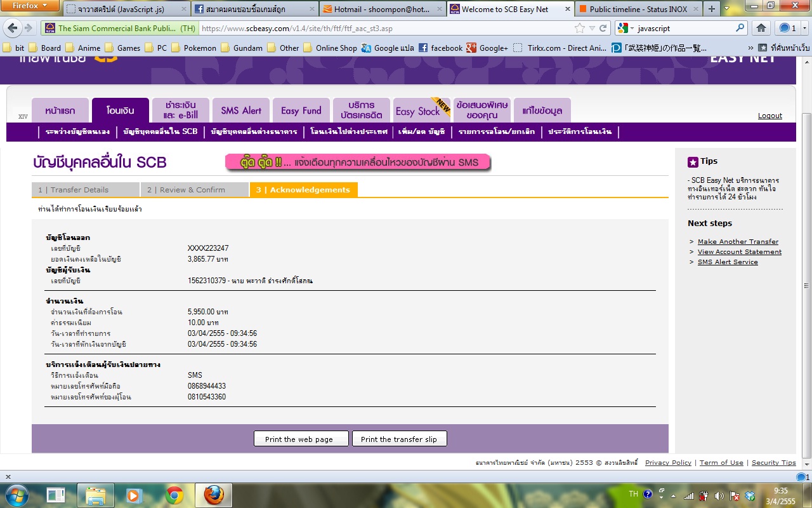The width and height of the screenshot is (812, 508).
Task: Switch to the JavaScript .js browser tab
Action: 126,9
